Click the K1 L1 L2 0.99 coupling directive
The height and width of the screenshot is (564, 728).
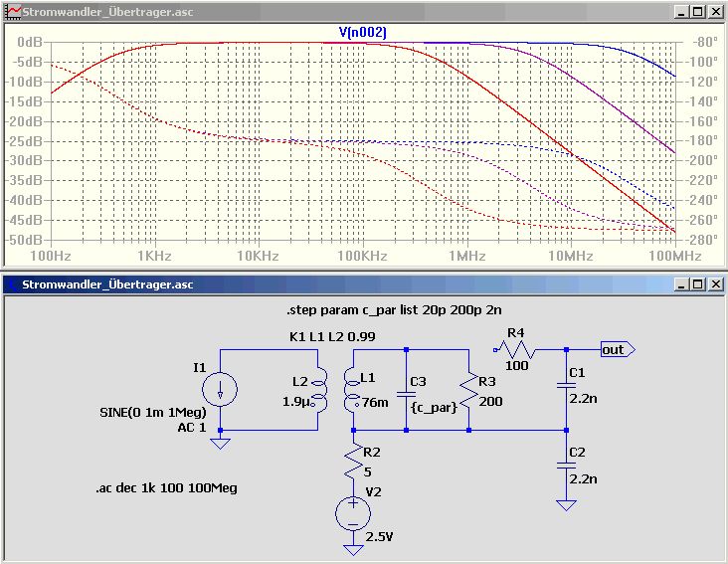[x=332, y=336]
